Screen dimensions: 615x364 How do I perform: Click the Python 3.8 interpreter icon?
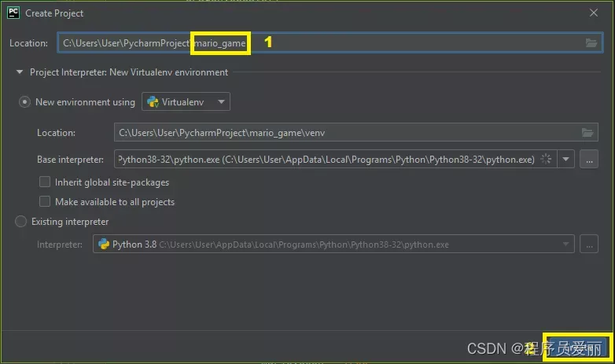[104, 244]
